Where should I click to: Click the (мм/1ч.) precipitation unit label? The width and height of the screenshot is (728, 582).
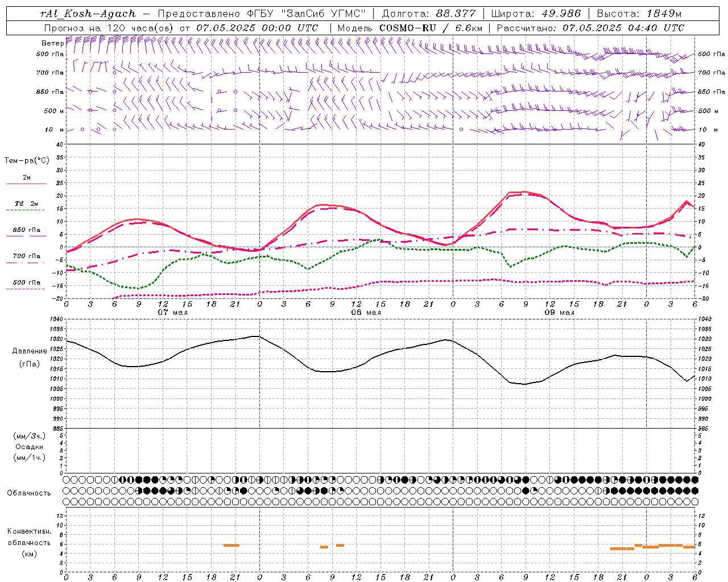tap(30, 458)
